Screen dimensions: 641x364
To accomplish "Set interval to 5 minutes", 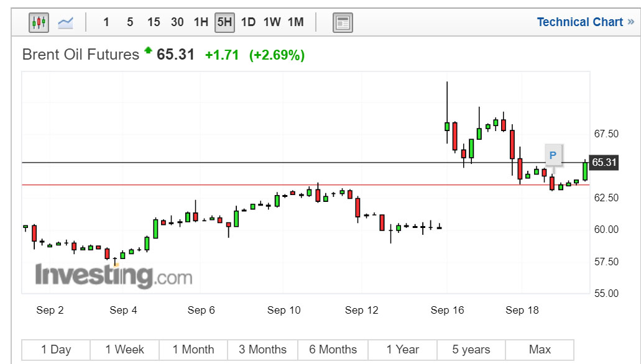I will [x=130, y=22].
